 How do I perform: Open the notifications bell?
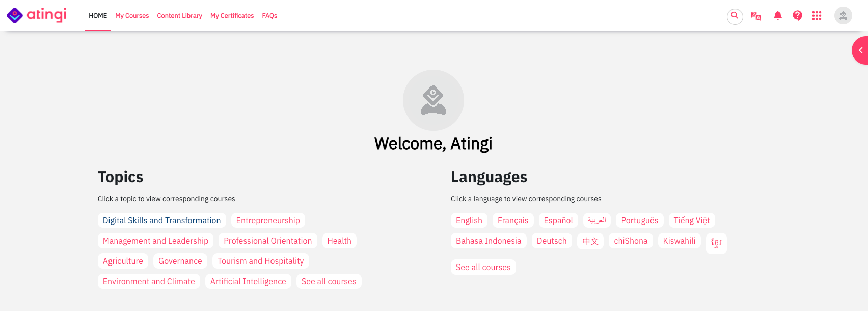pos(778,16)
